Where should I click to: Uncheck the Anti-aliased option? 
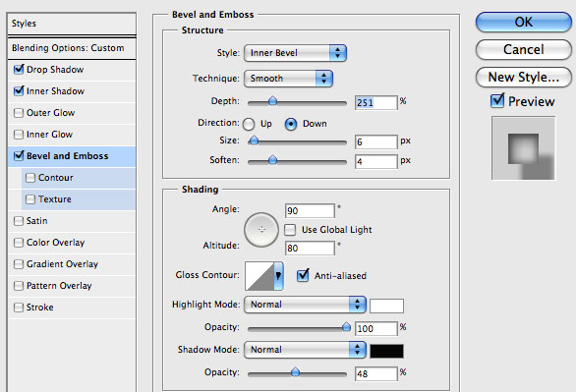(303, 276)
